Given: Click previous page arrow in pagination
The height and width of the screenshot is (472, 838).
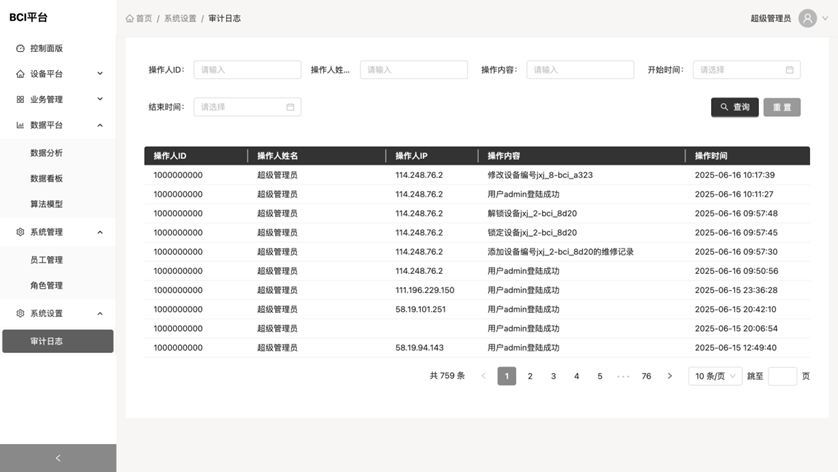Looking at the screenshot, I should 484,376.
